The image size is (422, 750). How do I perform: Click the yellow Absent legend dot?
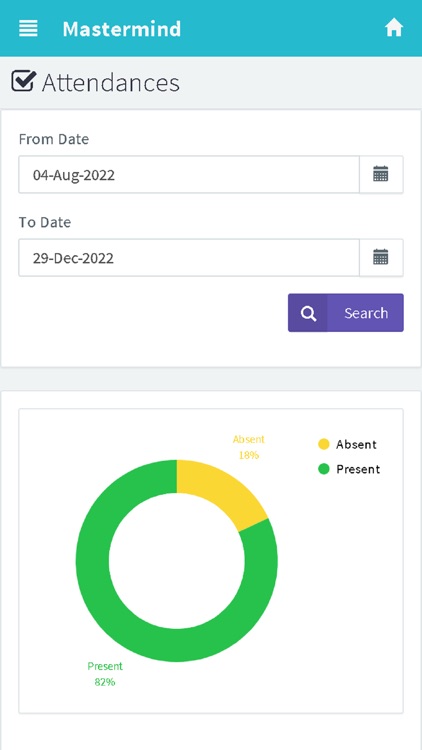click(324, 444)
